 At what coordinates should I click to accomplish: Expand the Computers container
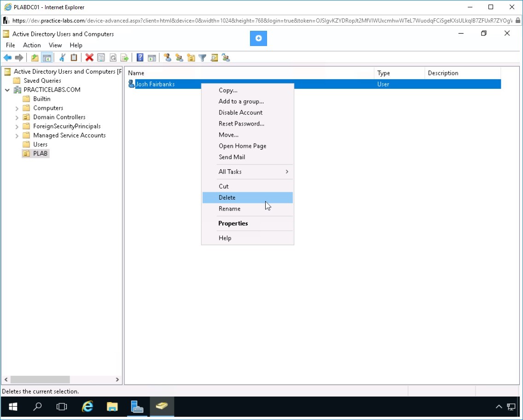(x=17, y=108)
